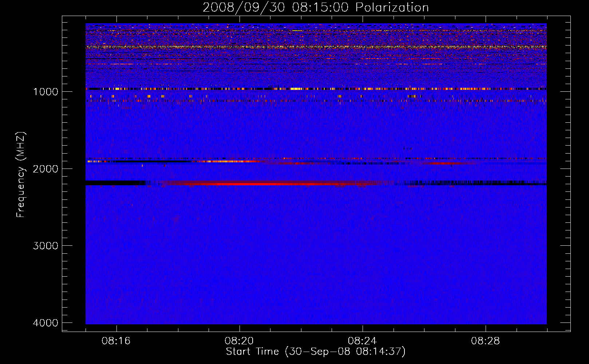
Task: Click the x-axis tick mark above 08:20
Action: [x=240, y=328]
